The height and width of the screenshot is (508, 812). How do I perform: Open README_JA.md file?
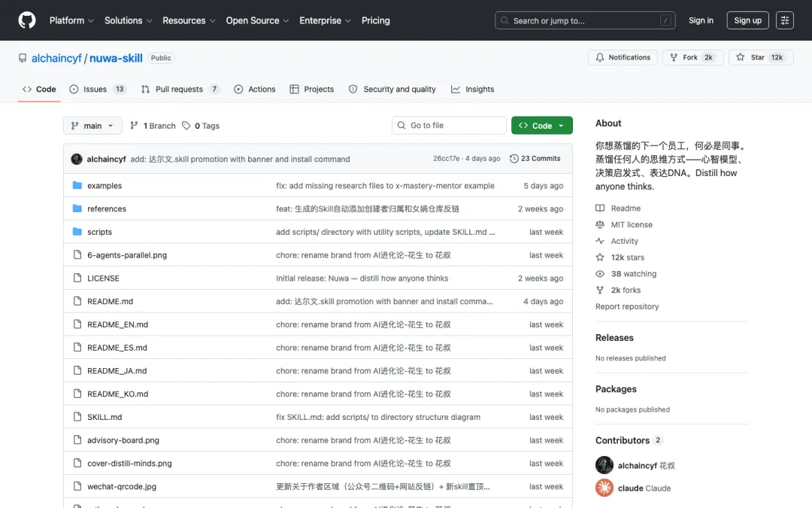(117, 370)
